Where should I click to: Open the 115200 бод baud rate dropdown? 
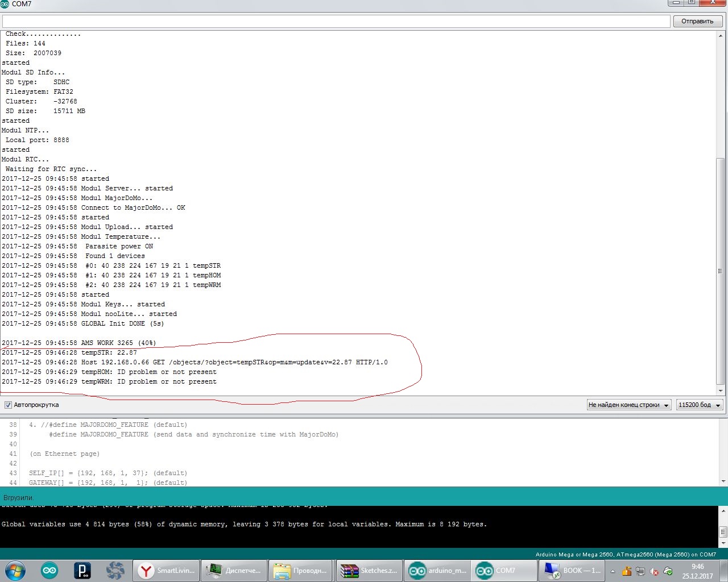click(699, 405)
